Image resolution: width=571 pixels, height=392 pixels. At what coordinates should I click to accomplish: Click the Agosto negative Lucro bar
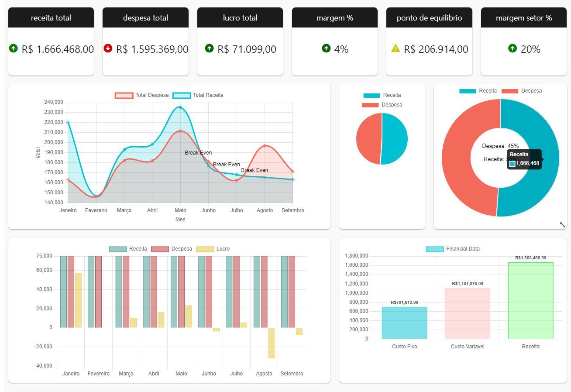(x=272, y=343)
